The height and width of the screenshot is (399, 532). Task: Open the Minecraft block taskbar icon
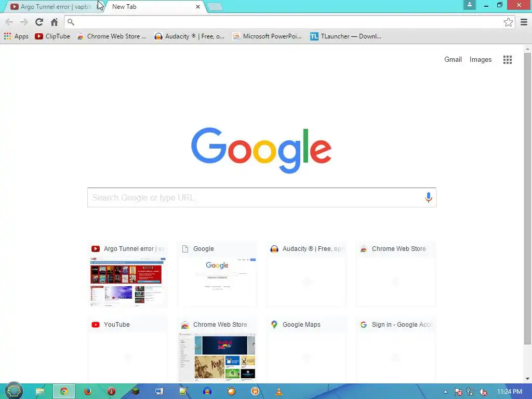pyautogui.click(x=136, y=391)
